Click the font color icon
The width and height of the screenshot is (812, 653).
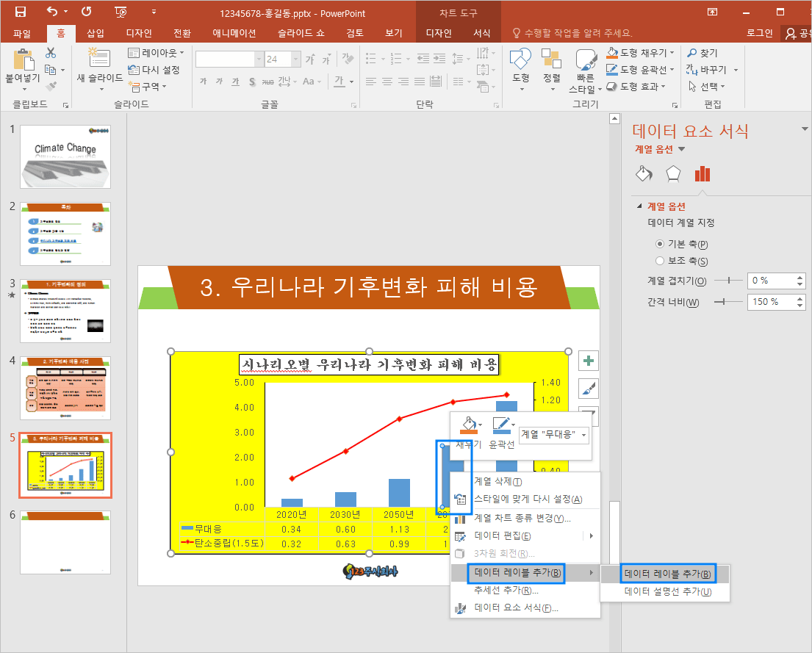(x=339, y=82)
